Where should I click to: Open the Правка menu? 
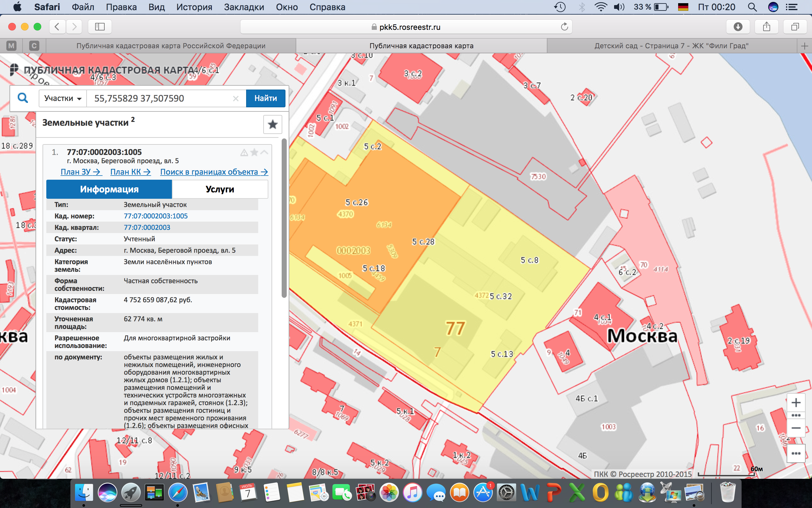click(x=121, y=7)
